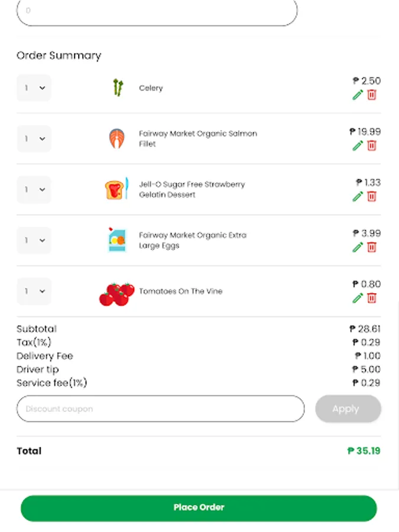Remove Extra Large Eggs from order
The image size is (399, 532).
click(x=372, y=248)
